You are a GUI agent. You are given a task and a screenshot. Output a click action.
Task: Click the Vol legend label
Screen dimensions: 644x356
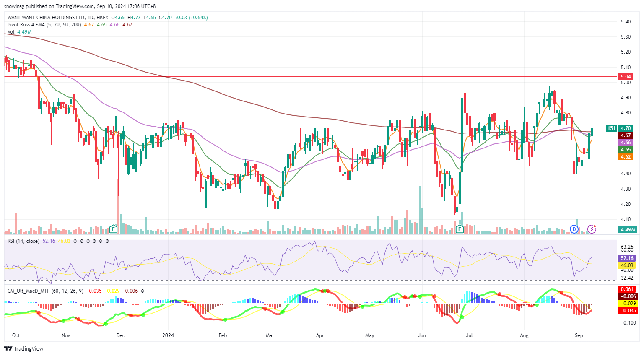coord(11,32)
